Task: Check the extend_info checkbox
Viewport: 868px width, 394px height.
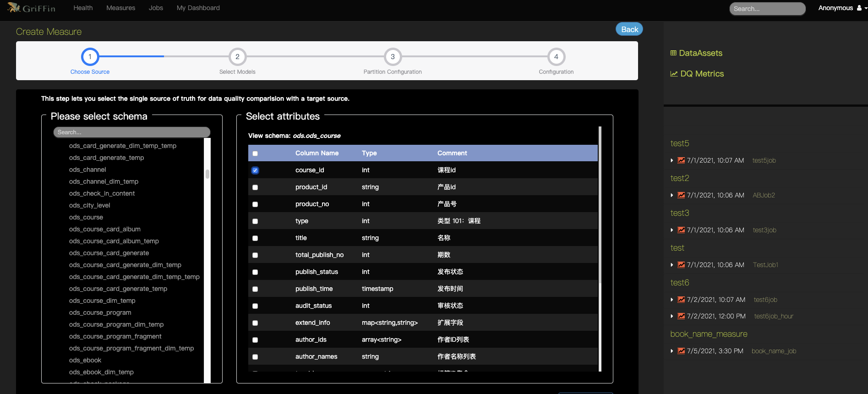Action: point(255,323)
